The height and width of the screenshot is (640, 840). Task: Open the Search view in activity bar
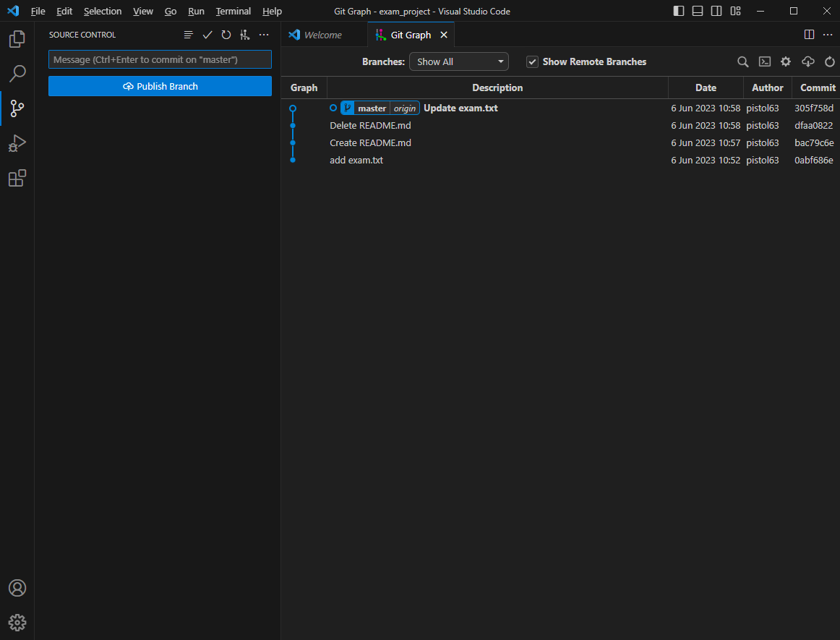click(17, 74)
